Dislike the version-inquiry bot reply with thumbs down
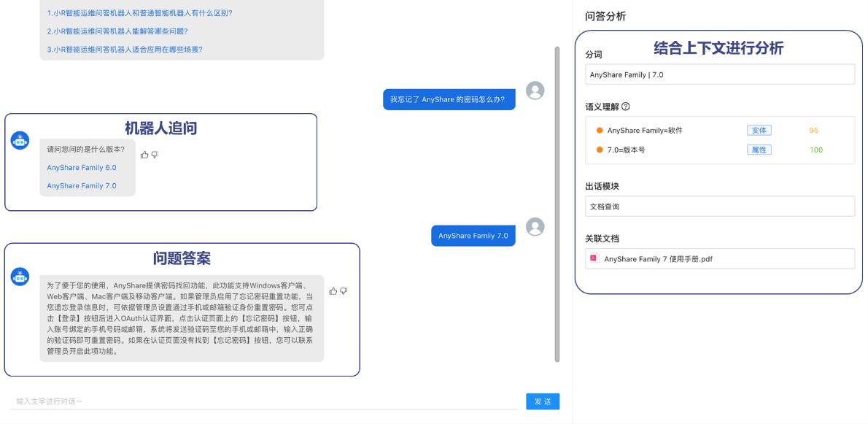 point(155,155)
